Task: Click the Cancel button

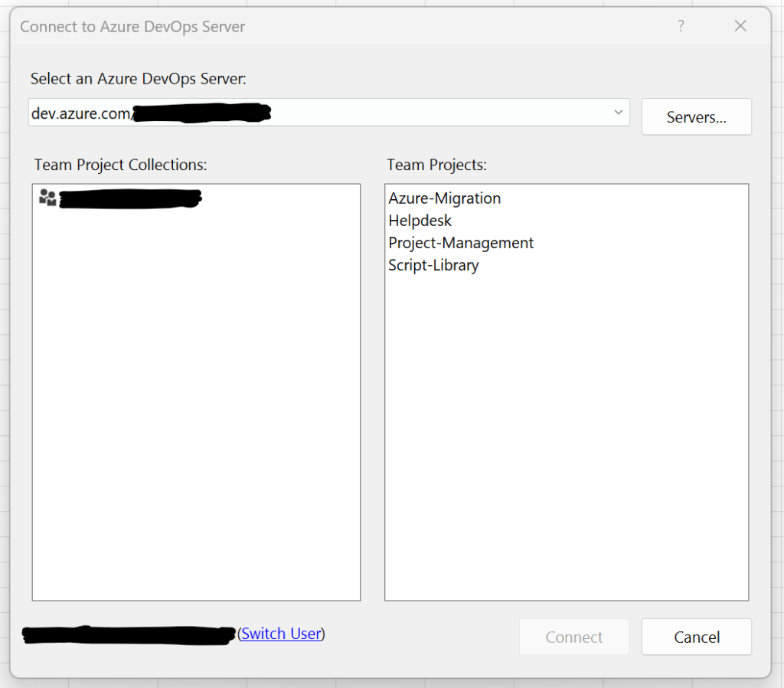Action: pyautogui.click(x=697, y=637)
